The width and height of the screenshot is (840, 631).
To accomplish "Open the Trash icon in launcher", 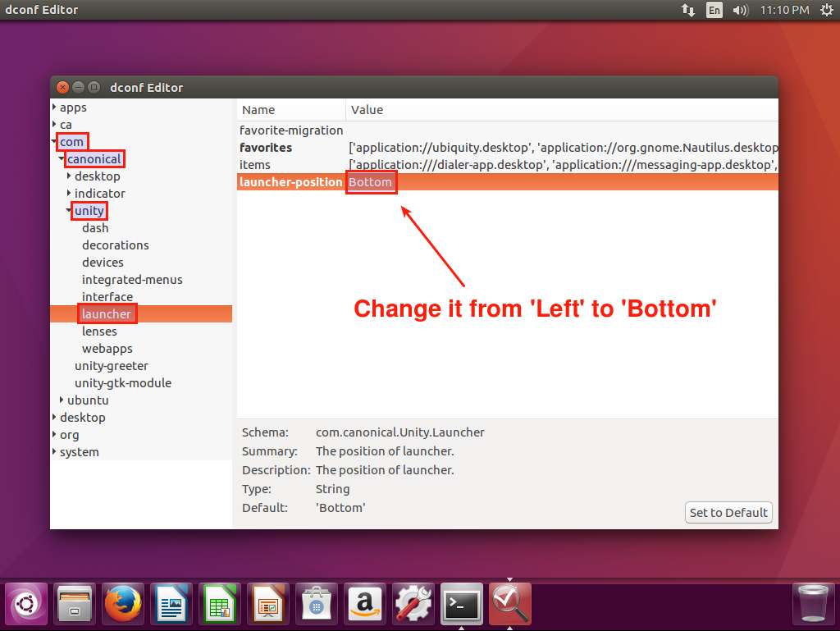I will pyautogui.click(x=813, y=604).
